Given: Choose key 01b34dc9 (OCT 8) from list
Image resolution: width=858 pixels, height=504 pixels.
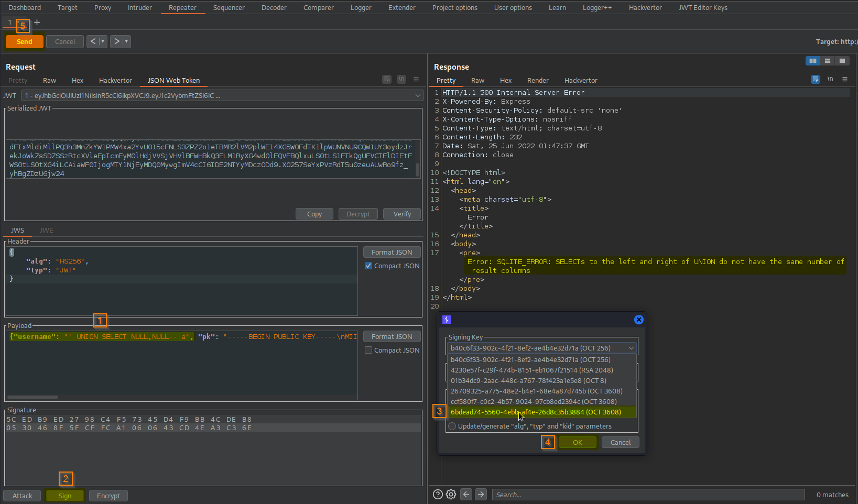Looking at the screenshot, I should pyautogui.click(x=542, y=381).
